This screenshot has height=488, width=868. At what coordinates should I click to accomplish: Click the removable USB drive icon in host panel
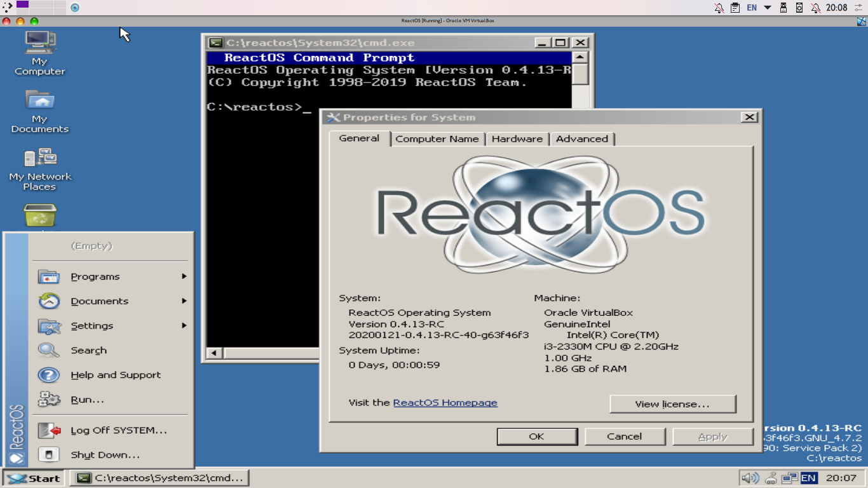tap(783, 8)
